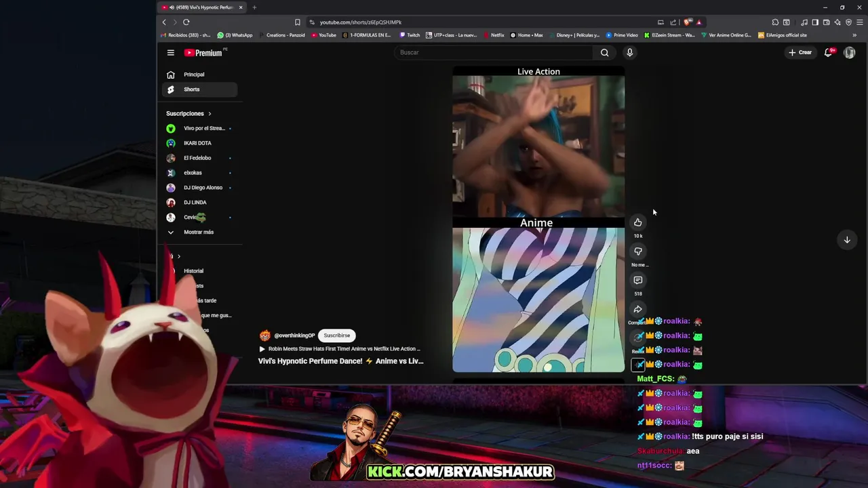Show more bookmarks with overflow chevron

pyautogui.click(x=854, y=35)
